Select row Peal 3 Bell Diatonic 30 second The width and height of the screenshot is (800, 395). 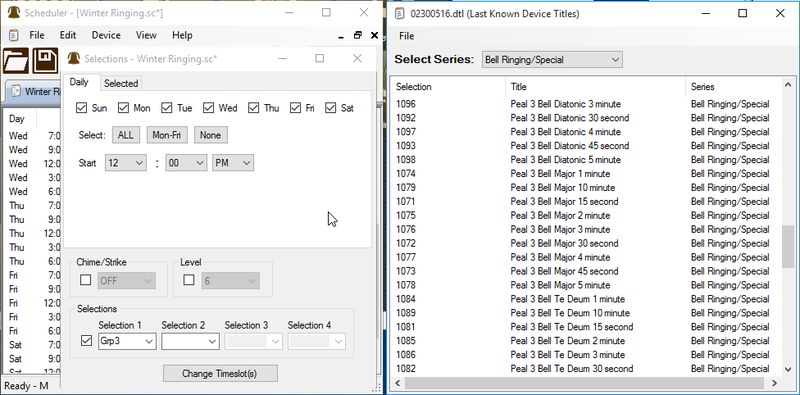(586, 118)
